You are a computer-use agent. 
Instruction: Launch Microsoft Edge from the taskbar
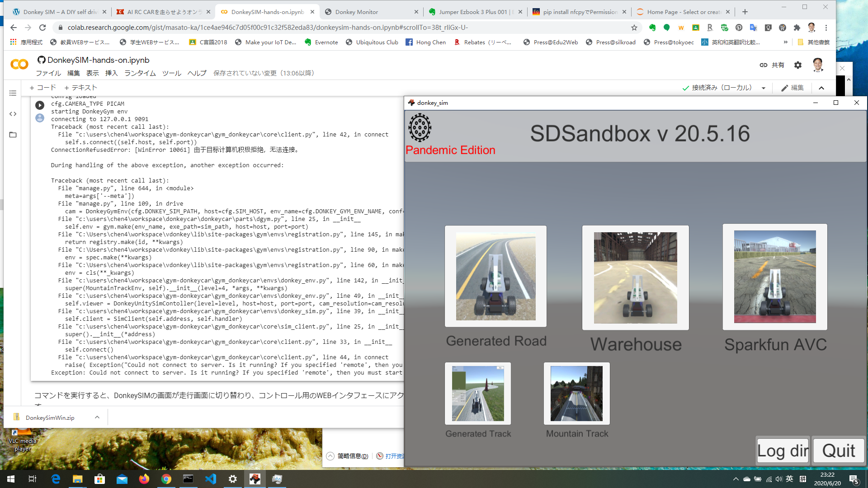coord(56,479)
